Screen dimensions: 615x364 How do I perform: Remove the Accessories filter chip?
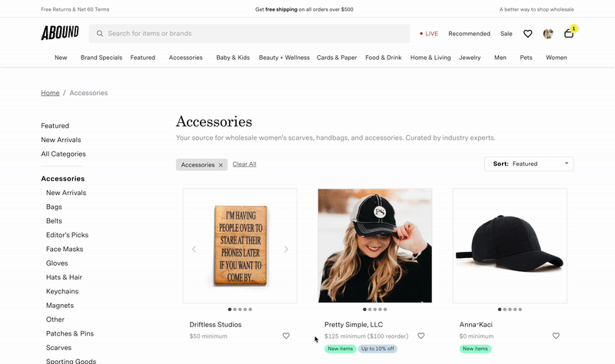click(221, 165)
